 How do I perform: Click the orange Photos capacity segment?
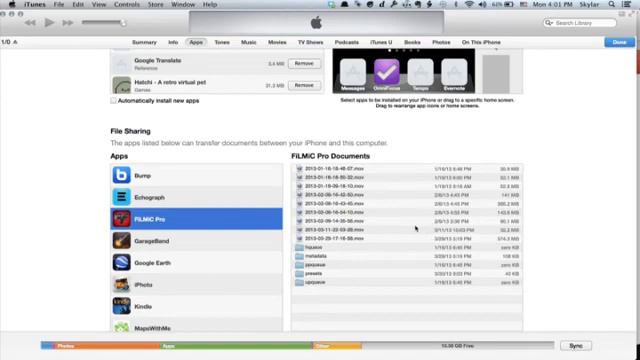pyautogui.click(x=107, y=346)
